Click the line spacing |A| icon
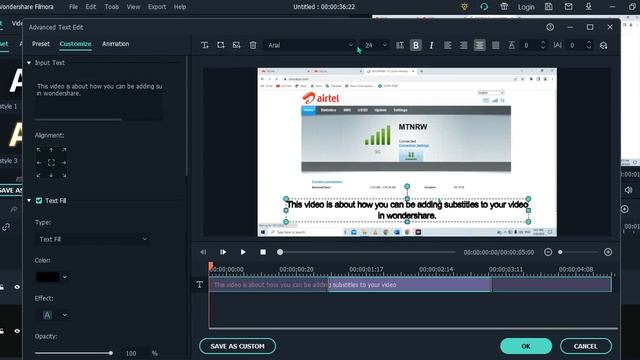640x360 pixels. (x=558, y=45)
